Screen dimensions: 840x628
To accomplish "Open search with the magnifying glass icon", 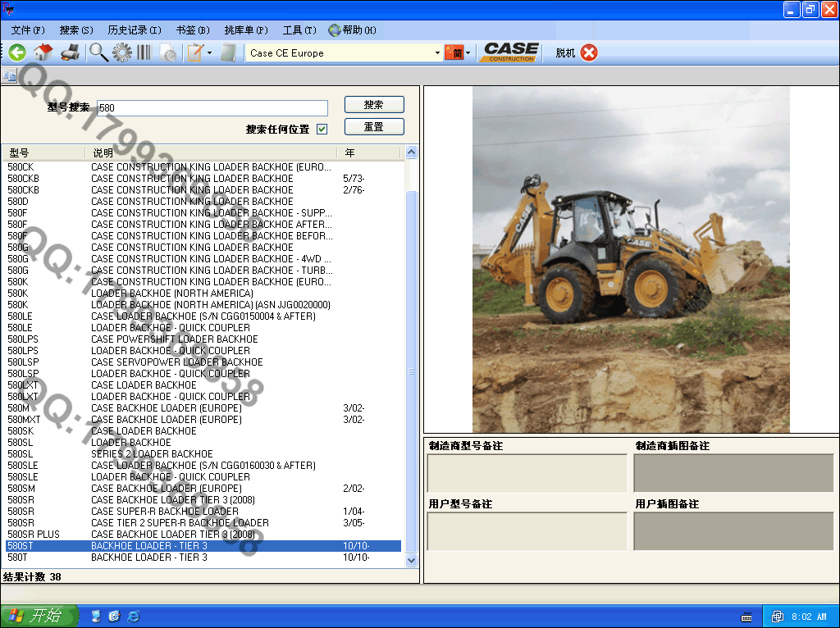I will coord(98,52).
